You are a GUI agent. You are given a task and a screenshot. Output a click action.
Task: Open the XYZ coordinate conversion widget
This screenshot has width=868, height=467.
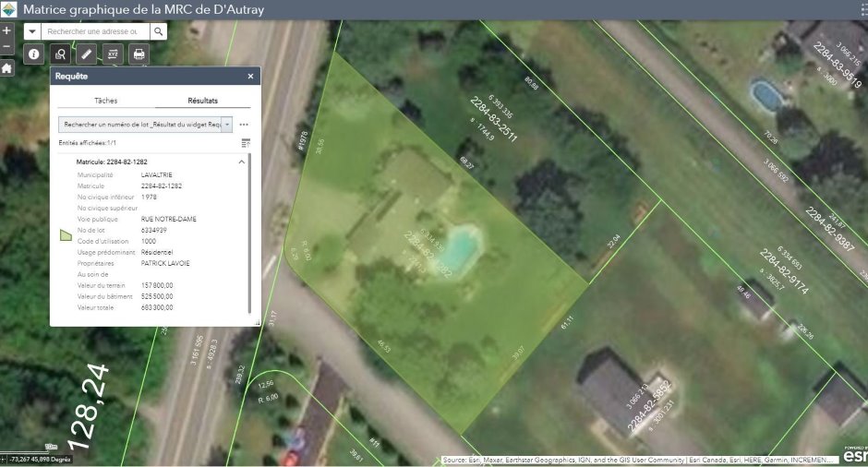[x=113, y=54]
